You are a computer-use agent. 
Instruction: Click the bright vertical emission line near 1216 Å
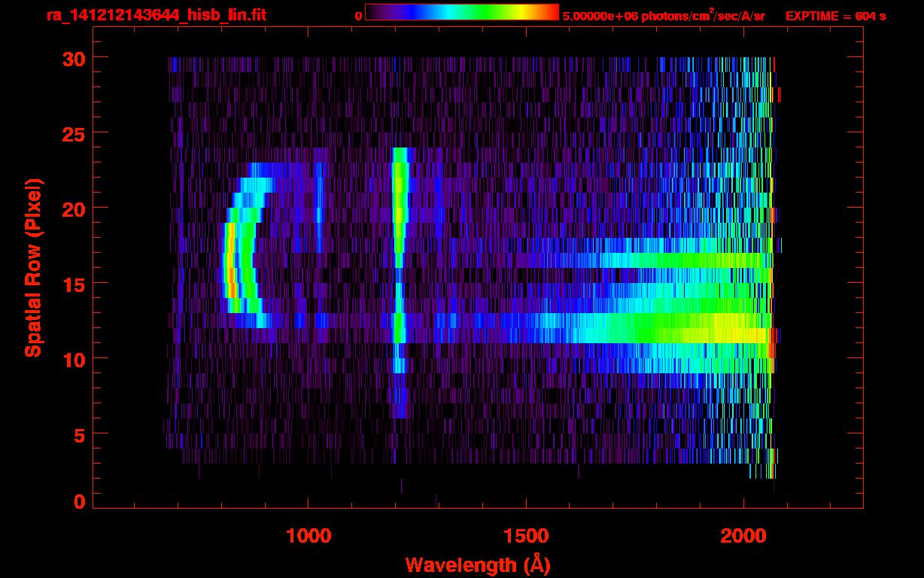[400, 282]
